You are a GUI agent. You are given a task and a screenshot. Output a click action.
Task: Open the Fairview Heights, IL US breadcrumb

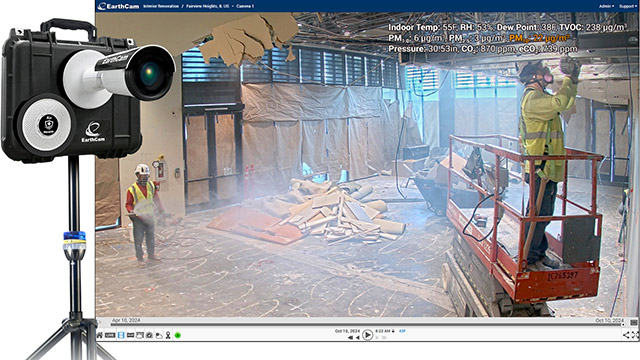click(x=207, y=6)
